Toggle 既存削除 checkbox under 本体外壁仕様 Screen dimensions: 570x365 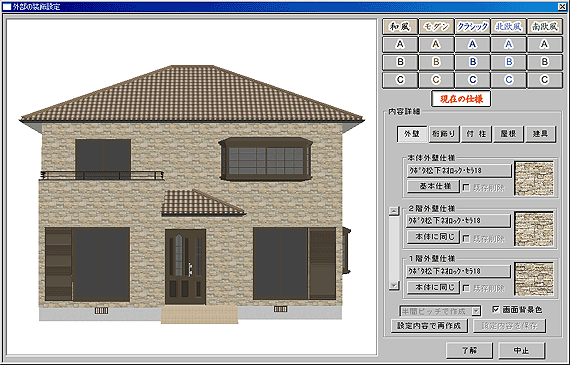click(x=466, y=188)
